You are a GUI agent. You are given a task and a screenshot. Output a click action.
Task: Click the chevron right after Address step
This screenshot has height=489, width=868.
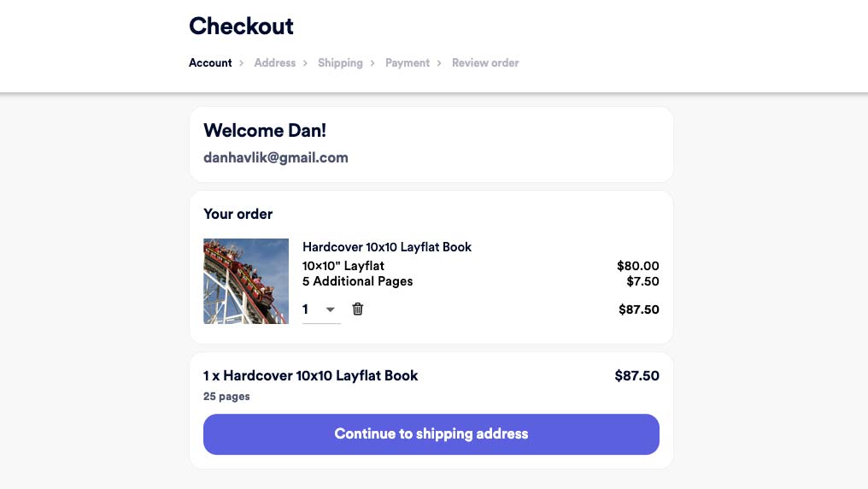pos(305,63)
